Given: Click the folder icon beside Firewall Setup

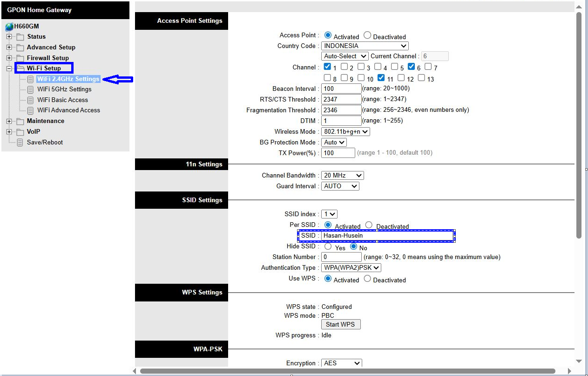Looking at the screenshot, I should point(21,57).
